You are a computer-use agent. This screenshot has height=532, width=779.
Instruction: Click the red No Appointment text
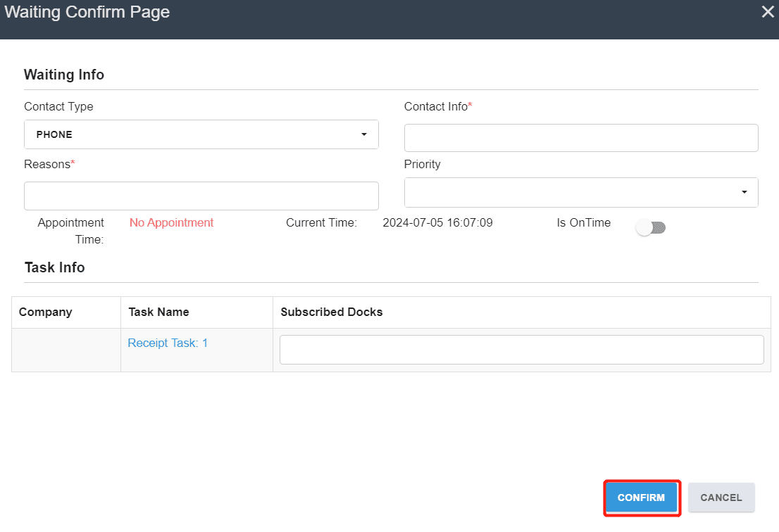pos(171,223)
